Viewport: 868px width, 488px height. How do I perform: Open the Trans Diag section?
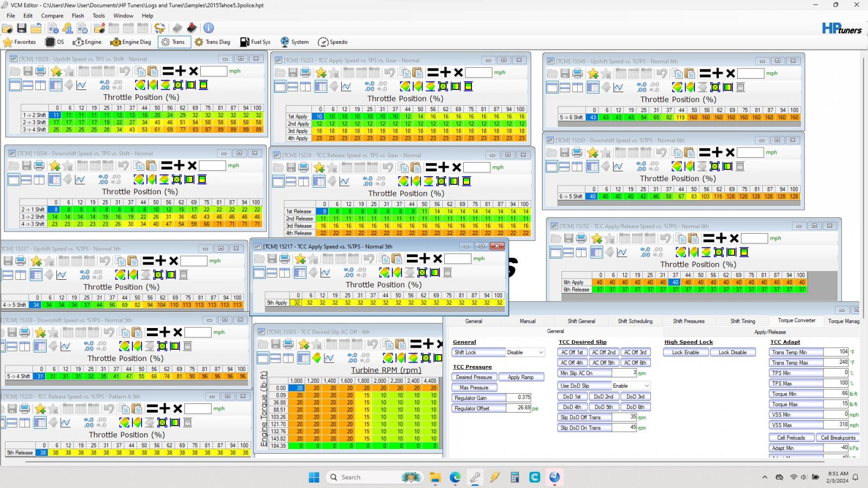pos(212,42)
